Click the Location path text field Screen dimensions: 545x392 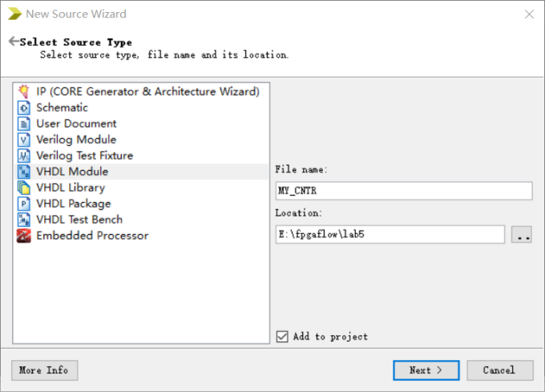click(x=390, y=234)
